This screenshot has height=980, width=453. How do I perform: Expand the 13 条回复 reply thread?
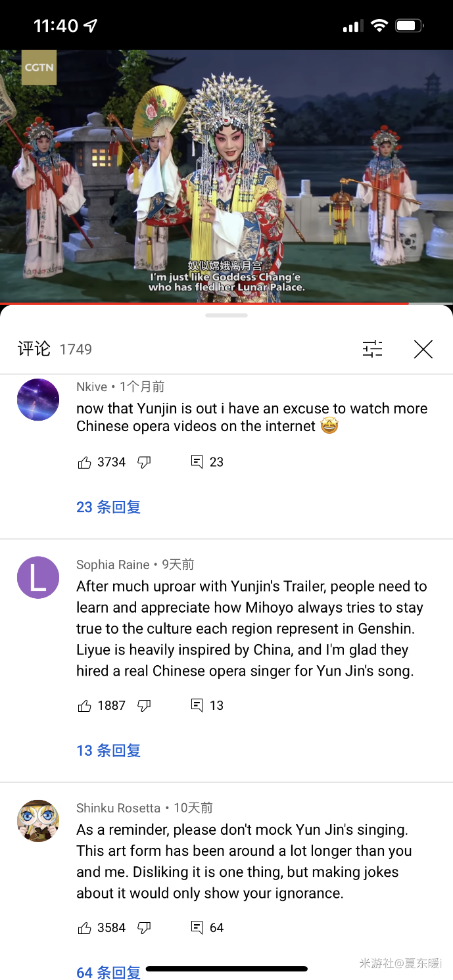click(x=108, y=751)
